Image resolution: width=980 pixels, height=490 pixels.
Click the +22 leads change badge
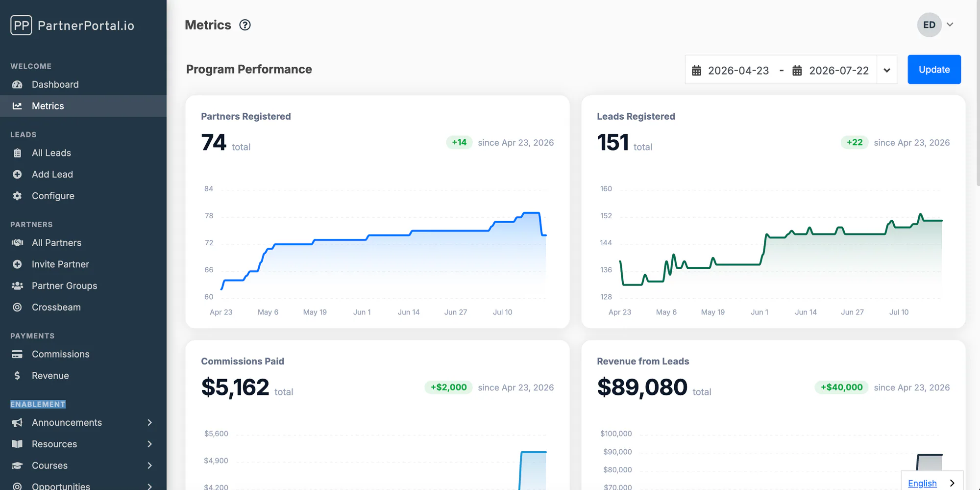(x=855, y=142)
